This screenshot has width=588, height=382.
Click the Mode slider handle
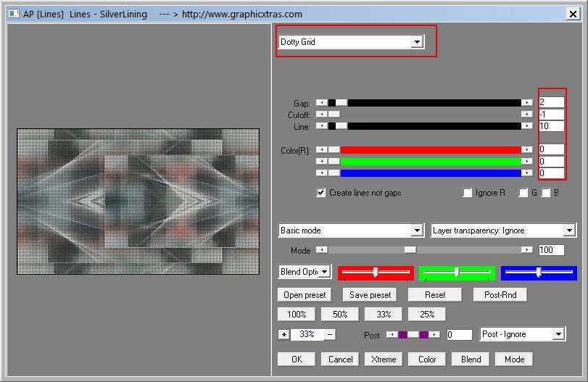pos(410,250)
